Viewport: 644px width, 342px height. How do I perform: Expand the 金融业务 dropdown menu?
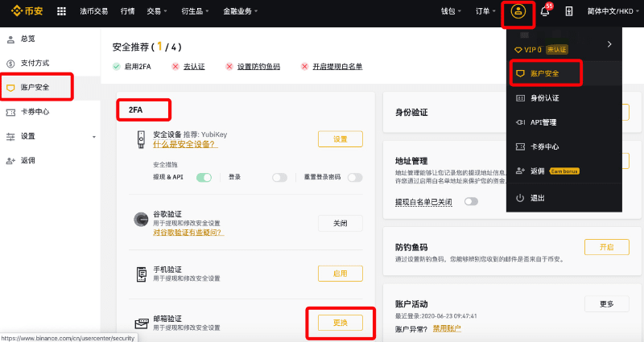240,11
